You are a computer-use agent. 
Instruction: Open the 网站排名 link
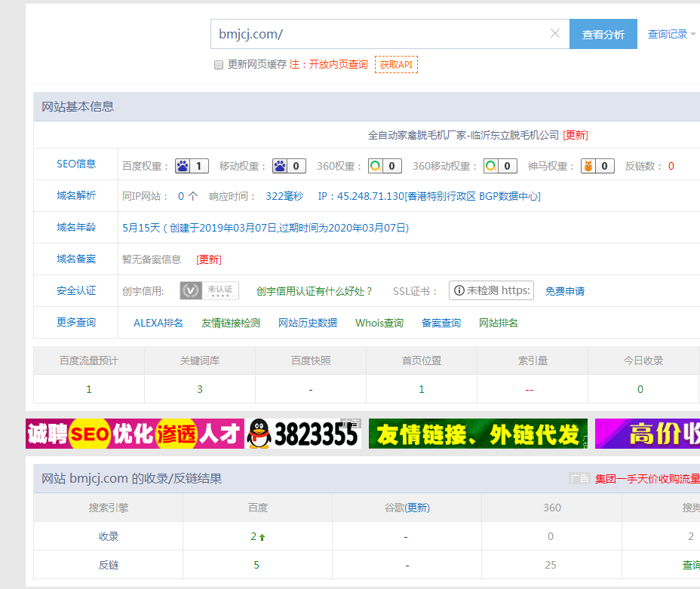coord(498,323)
